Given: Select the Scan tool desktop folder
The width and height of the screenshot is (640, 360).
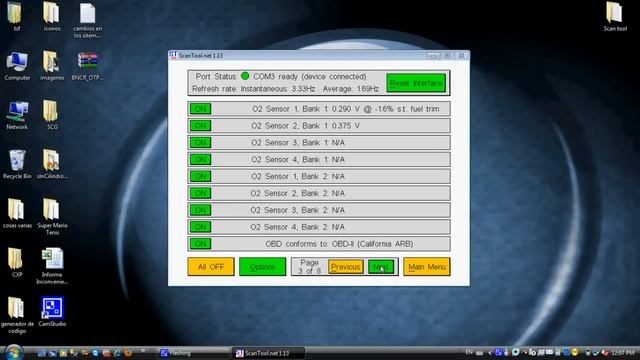Looking at the screenshot, I should (615, 17).
